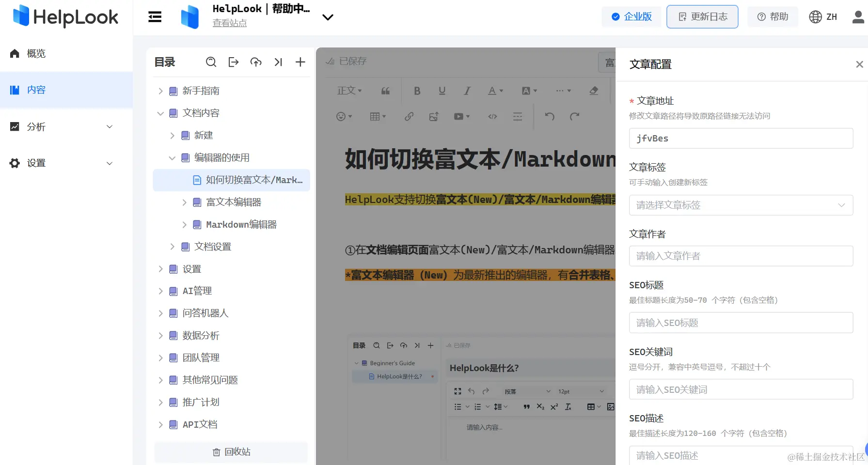Insert a hyperlink icon
The height and width of the screenshot is (465, 868).
pos(409,116)
